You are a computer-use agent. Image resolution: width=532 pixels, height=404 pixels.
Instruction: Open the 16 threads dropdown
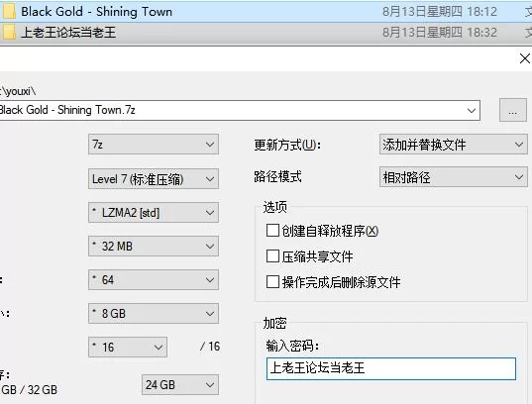pos(128,347)
